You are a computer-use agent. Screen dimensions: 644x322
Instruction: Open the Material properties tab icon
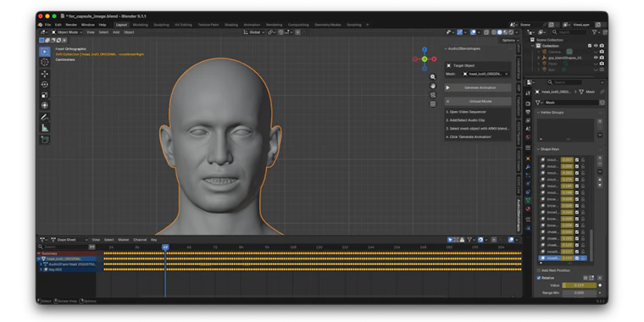click(x=528, y=208)
